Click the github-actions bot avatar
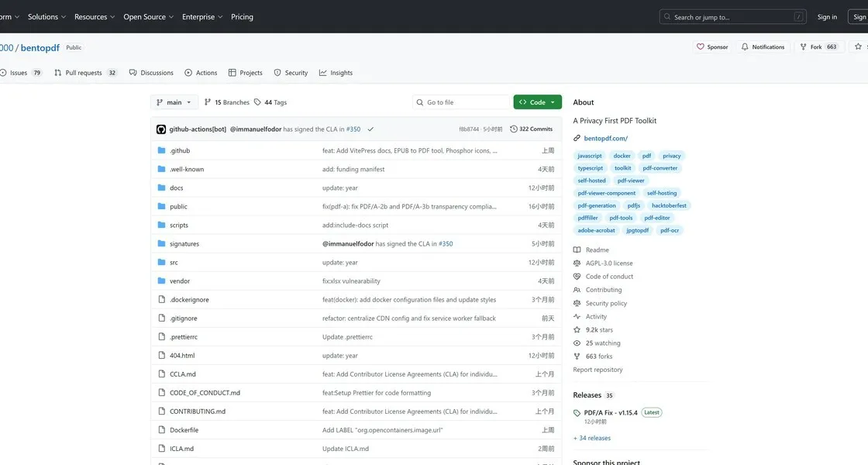The height and width of the screenshot is (465, 868). click(161, 129)
